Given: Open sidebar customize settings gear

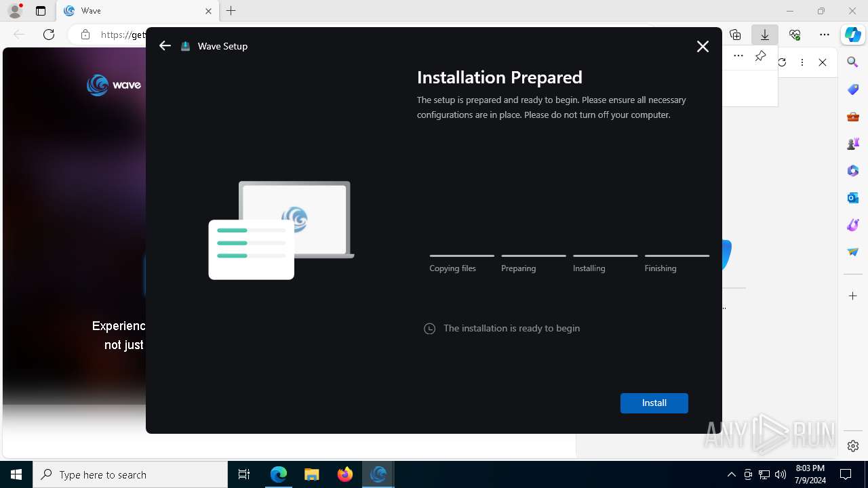Looking at the screenshot, I should (853, 446).
